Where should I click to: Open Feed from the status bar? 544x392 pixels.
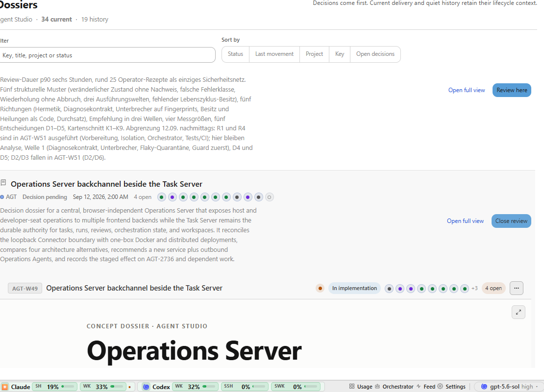point(426,387)
